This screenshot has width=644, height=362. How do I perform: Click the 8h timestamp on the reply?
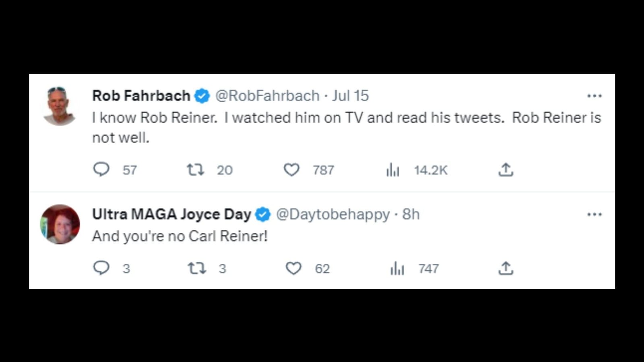(411, 214)
